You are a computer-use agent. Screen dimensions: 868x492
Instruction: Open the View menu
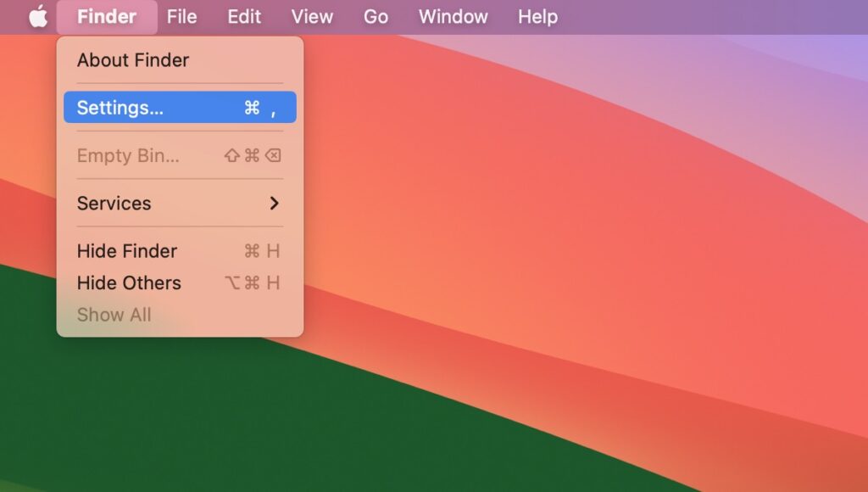[x=312, y=17]
